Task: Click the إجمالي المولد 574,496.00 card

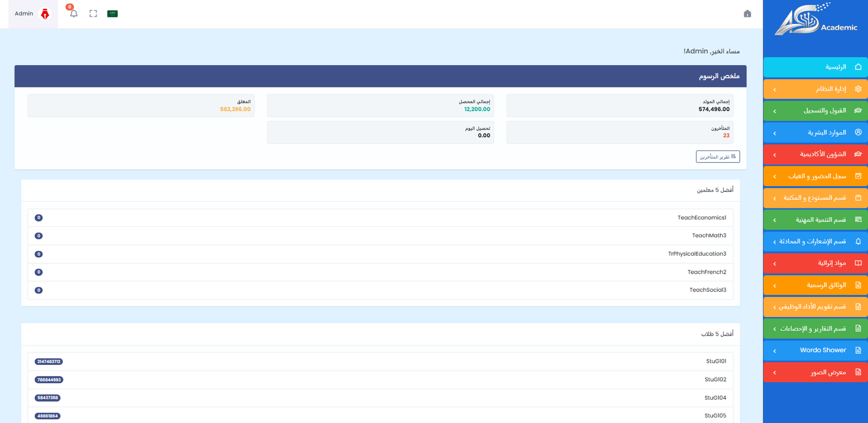Action: pos(620,106)
